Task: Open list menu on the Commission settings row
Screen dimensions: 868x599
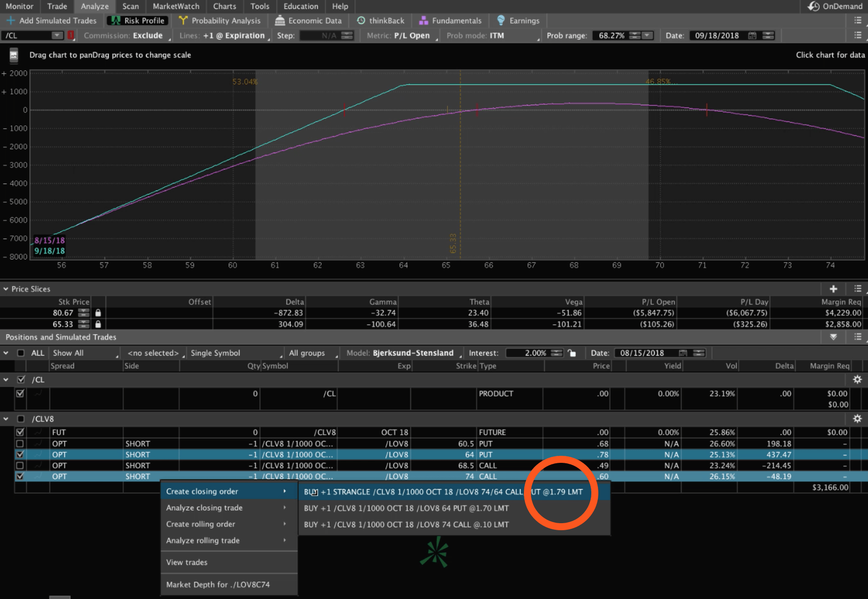Action: pyautogui.click(x=858, y=36)
